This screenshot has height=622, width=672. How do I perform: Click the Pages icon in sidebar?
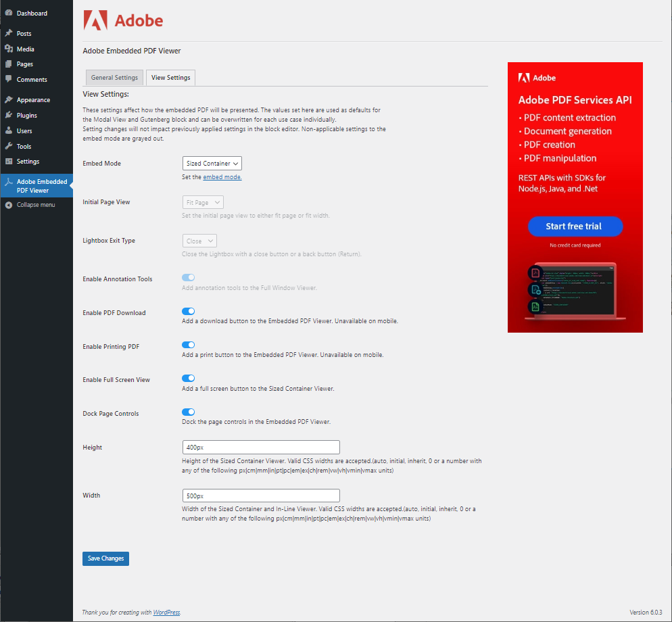(x=9, y=64)
